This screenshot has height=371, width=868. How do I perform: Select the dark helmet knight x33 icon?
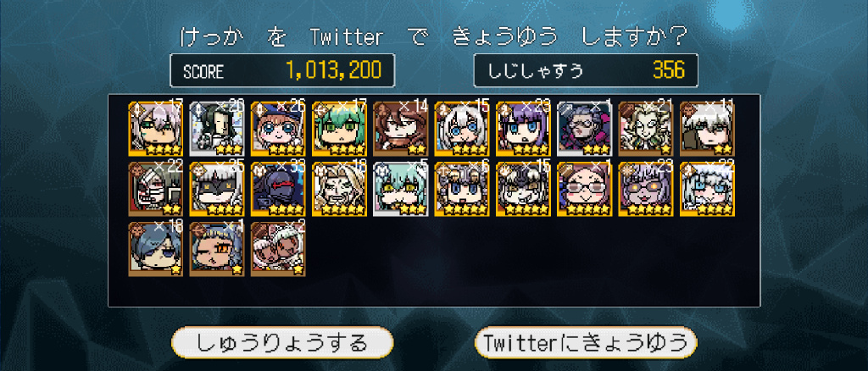pos(278,189)
